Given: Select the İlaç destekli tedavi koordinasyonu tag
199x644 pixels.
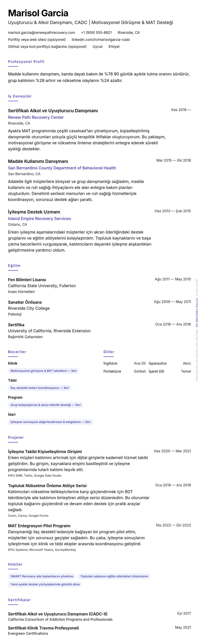Looking at the screenshot, I should coord(40,388).
